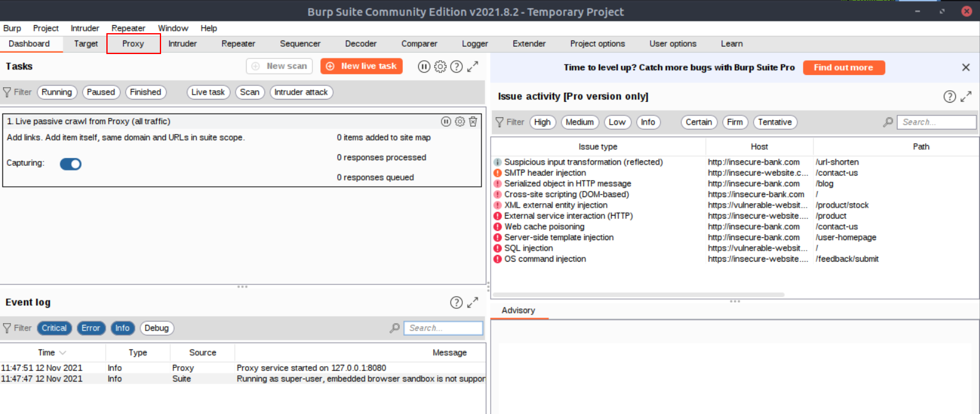The image size is (980, 414).
Task: Sort by the Time column arrow
Action: 63,353
